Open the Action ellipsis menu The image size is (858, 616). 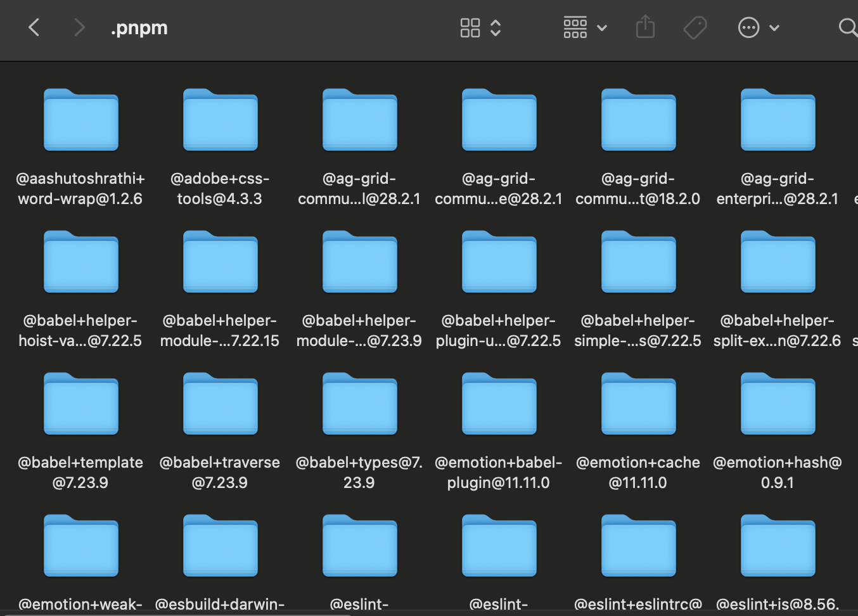(x=759, y=28)
